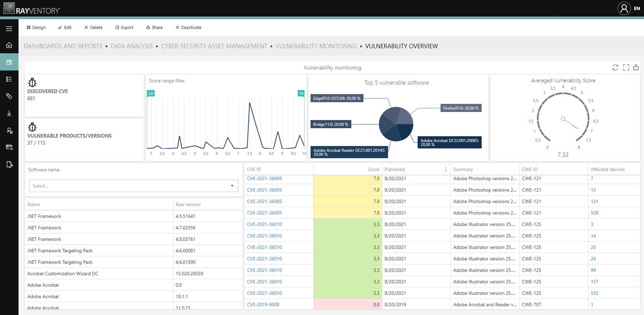The image size is (644, 315).
Task: Open CVE-2019-8008 link
Action: pos(263,305)
